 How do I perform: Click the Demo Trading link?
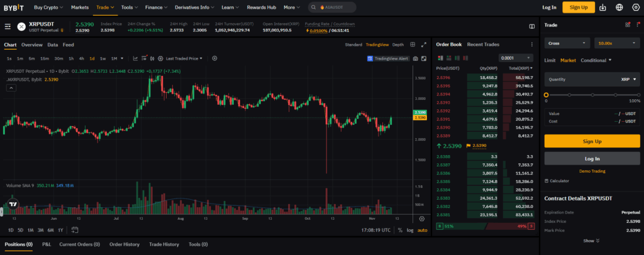[x=592, y=171]
